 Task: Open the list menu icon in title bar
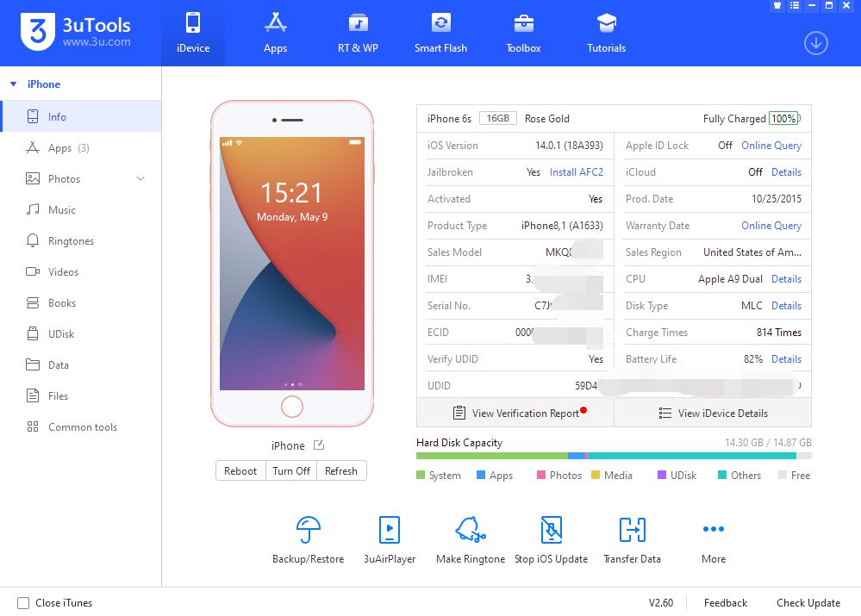[x=794, y=5]
